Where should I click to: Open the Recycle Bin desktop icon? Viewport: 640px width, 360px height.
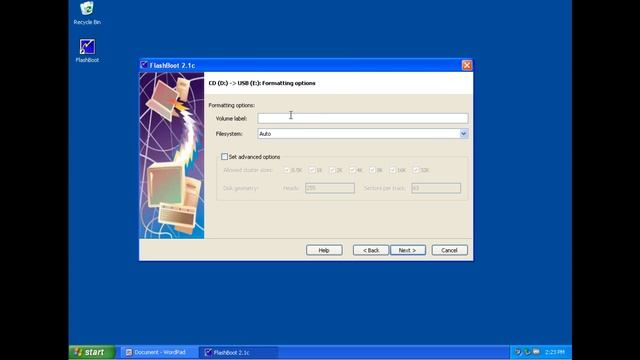87,13
